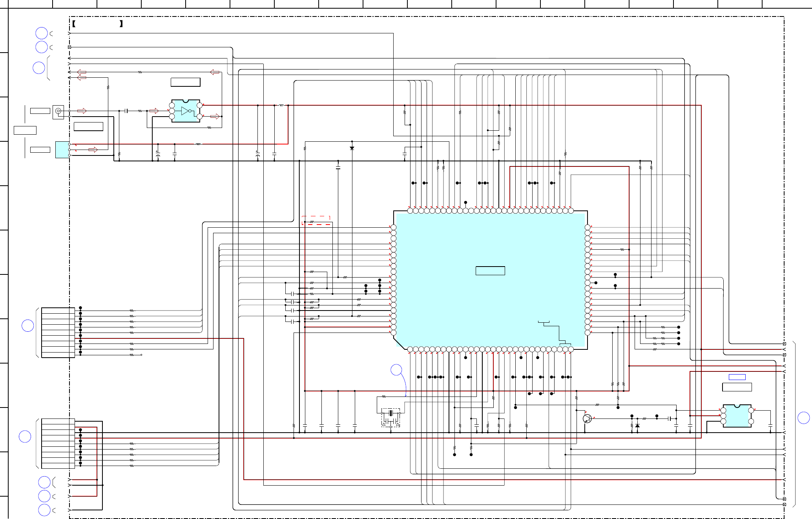Click the electrolytic capacitor on the red power line
This screenshot has width=812, height=519.
(158, 154)
